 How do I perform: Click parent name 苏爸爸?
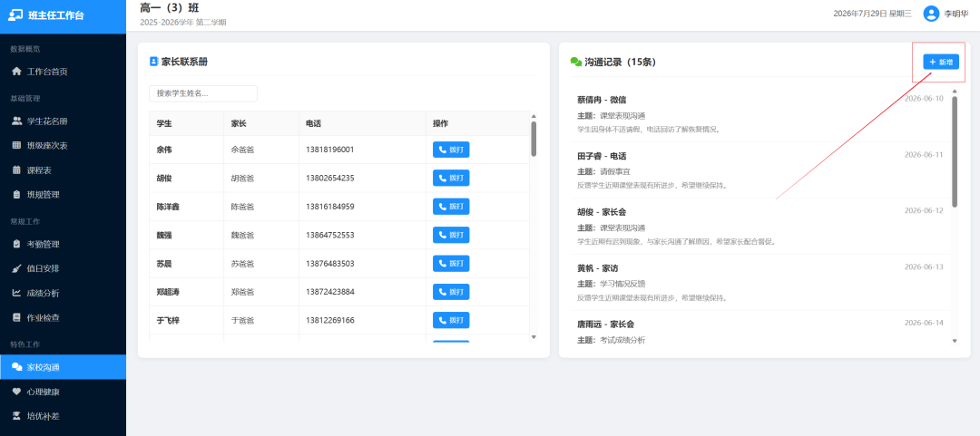[x=242, y=264]
